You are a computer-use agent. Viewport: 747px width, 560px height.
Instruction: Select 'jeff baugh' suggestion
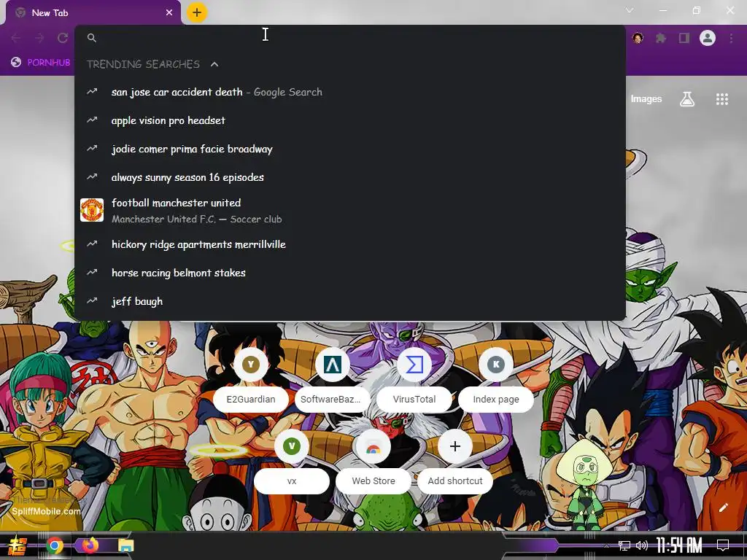coord(350,301)
